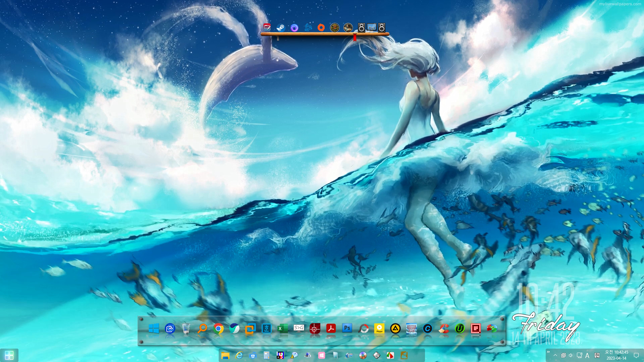Expand the taskbar toolbar overflow chevron
Viewport: 644px width, 362px height.
coord(548,352)
